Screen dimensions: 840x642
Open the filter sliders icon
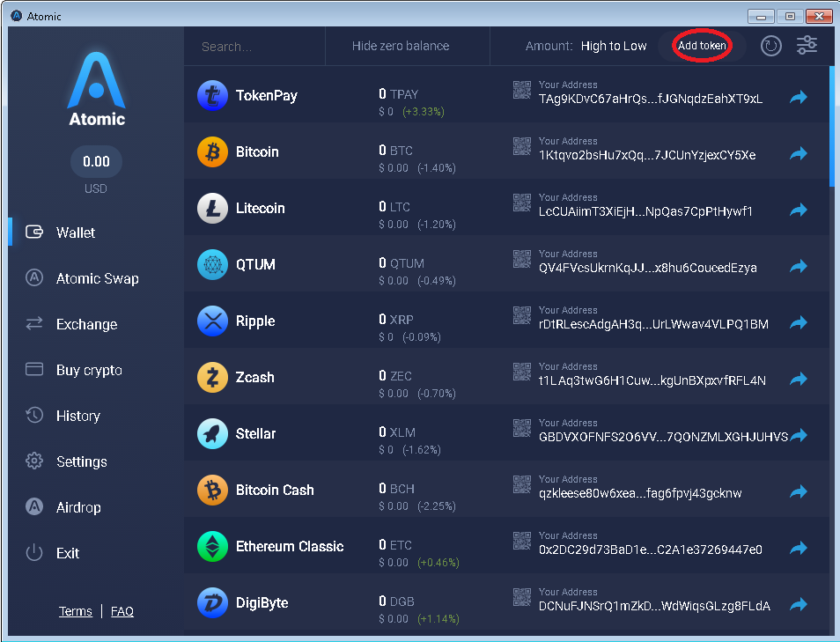[807, 46]
